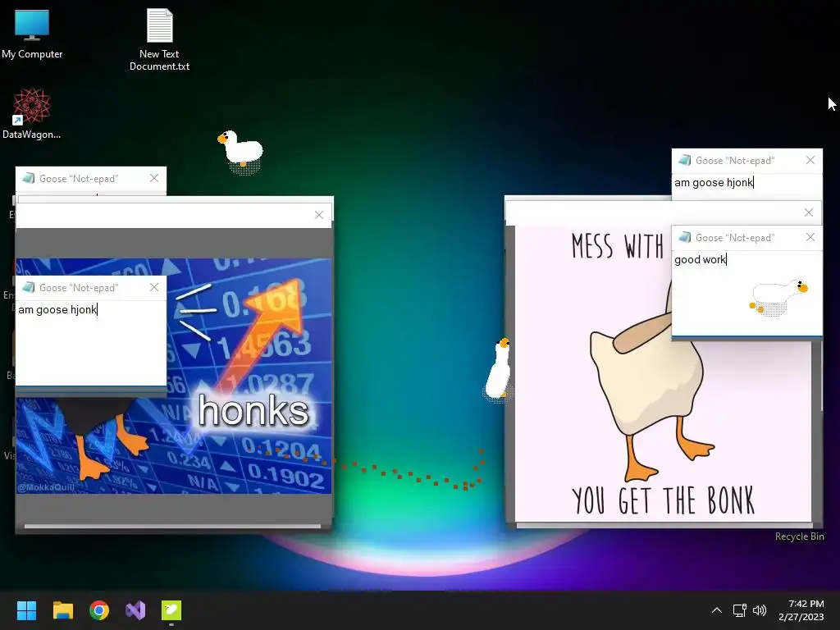
Task: Click the notepad icon in the left "am goose hjonk" title bar
Action: point(29,287)
